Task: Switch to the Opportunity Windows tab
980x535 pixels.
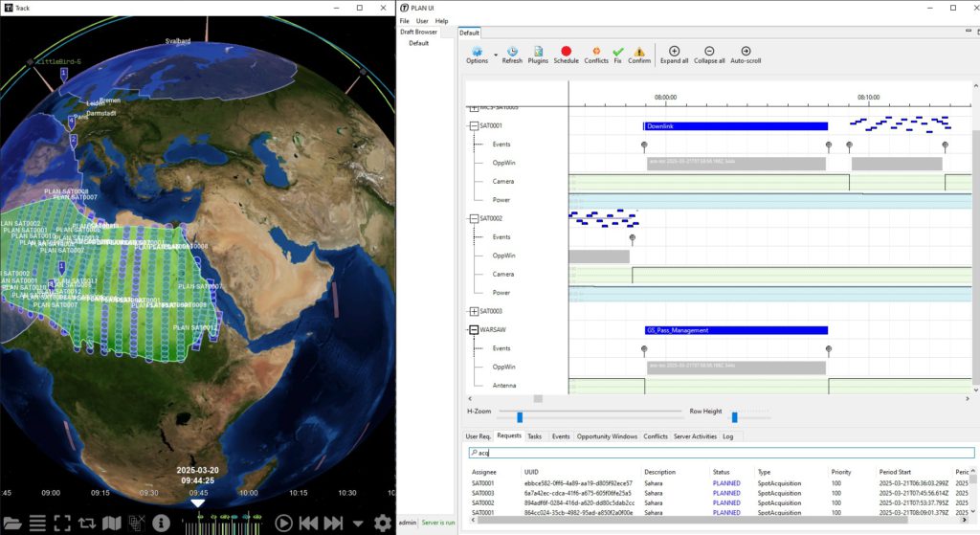Action: point(607,436)
